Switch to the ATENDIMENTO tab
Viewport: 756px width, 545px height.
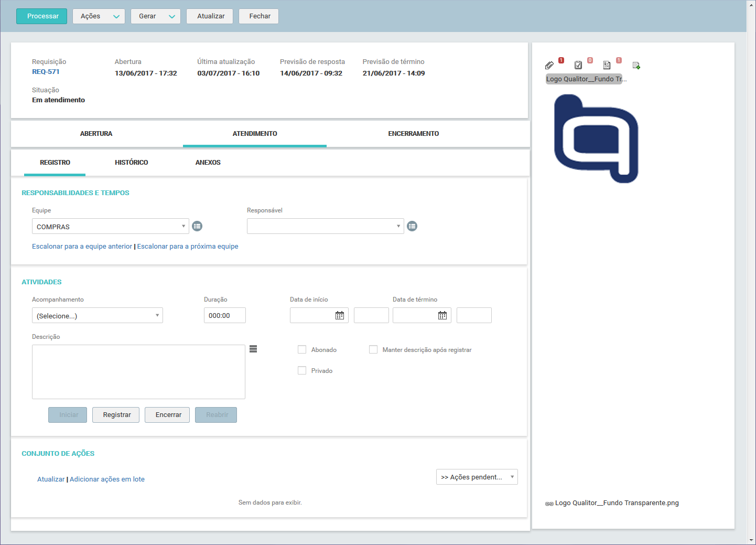point(255,134)
